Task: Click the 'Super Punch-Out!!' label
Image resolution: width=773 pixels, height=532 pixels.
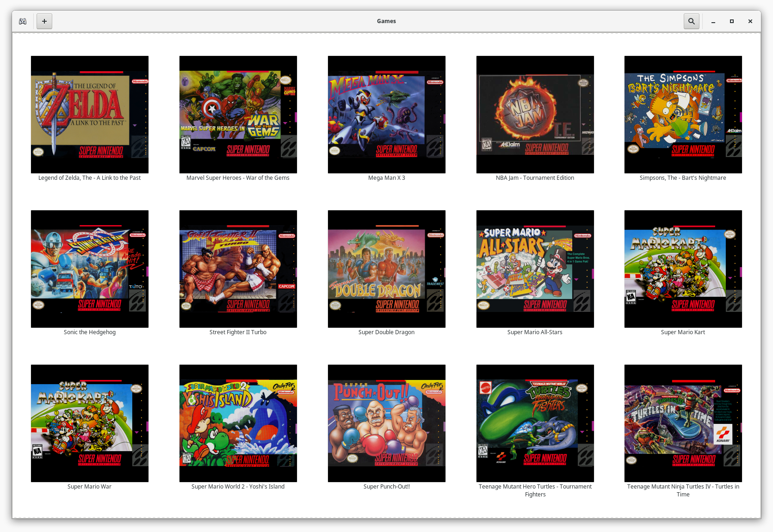Action: [387, 487]
